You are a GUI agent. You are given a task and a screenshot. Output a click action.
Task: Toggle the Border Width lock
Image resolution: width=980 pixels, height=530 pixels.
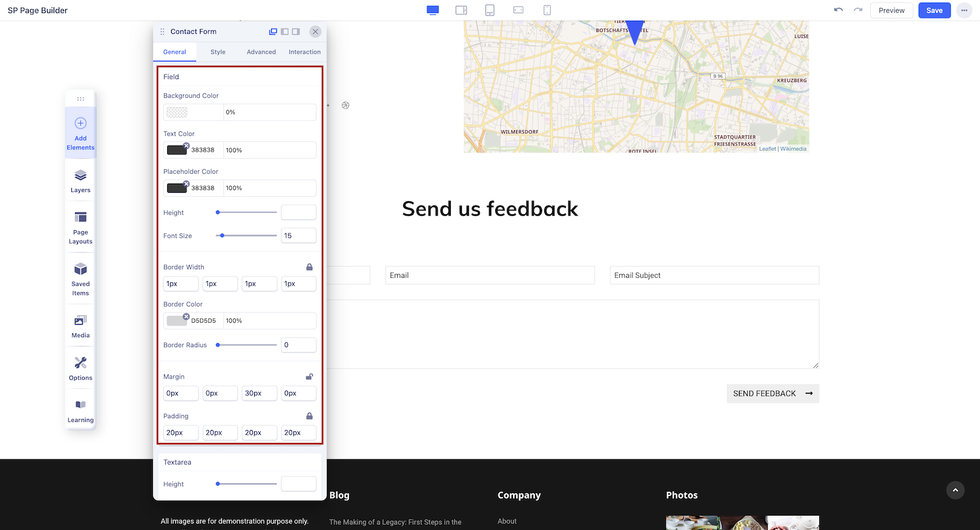310,267
